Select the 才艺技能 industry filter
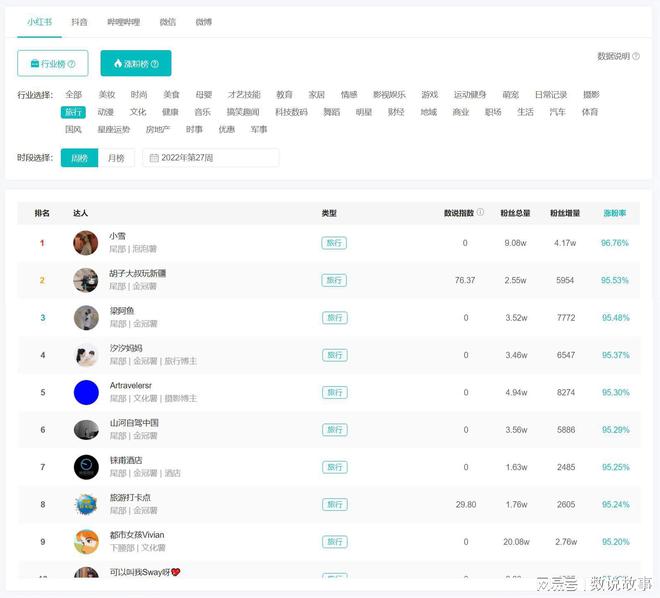The image size is (660, 598). tap(244, 95)
